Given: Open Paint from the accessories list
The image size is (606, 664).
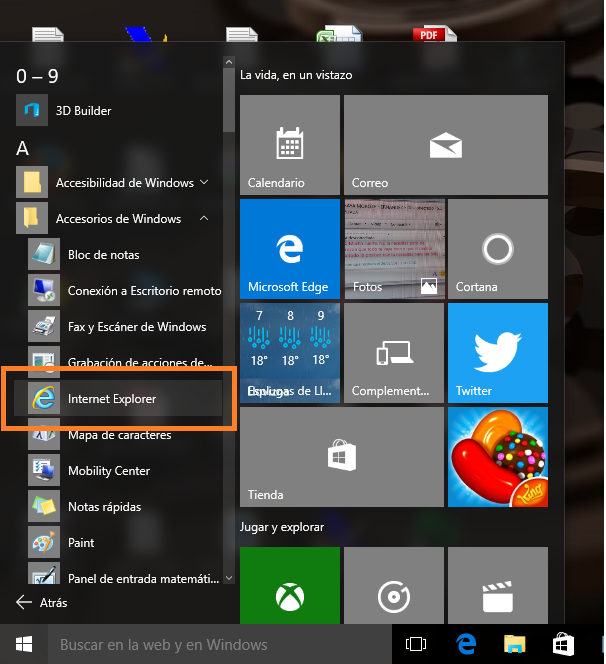Looking at the screenshot, I should [81, 543].
